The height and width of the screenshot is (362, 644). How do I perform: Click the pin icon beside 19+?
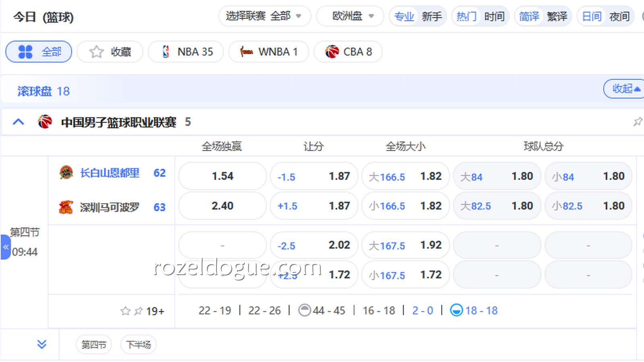click(138, 311)
